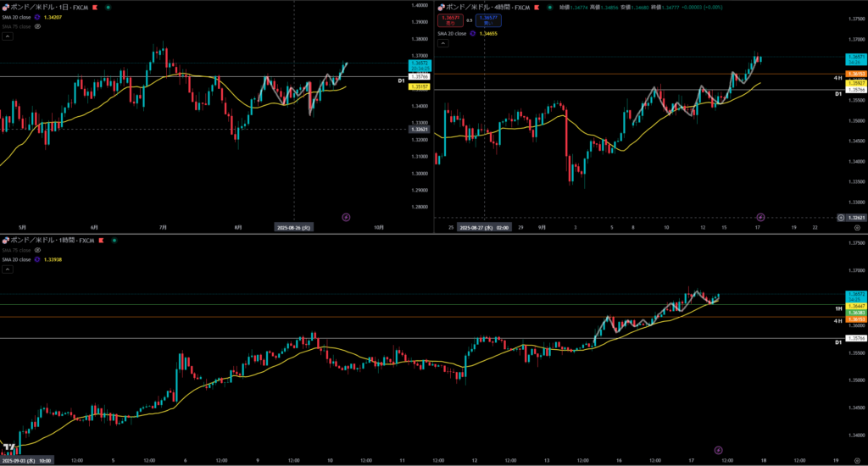The width and height of the screenshot is (868, 466).
Task: Click the purple event marker on 1-hour chart
Action: click(x=718, y=450)
